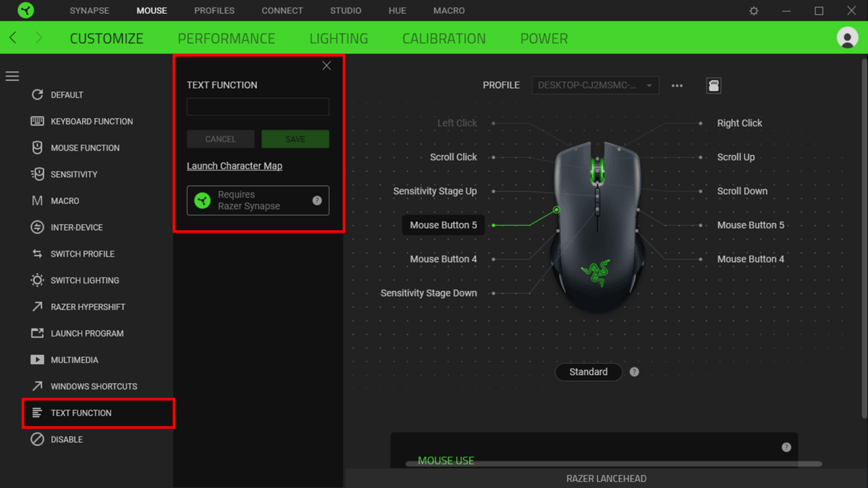This screenshot has width=868, height=488.
Task: Switch to the Power tab
Action: (x=544, y=38)
